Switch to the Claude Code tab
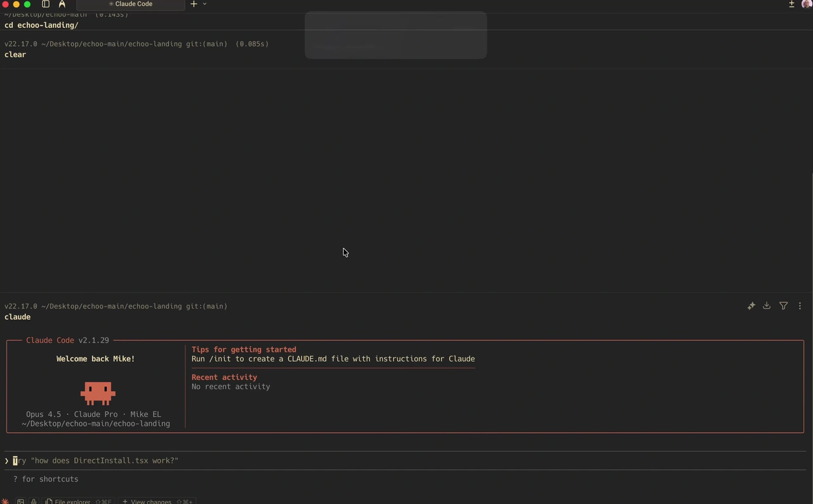Screen dimensions: 813x504 130,4
